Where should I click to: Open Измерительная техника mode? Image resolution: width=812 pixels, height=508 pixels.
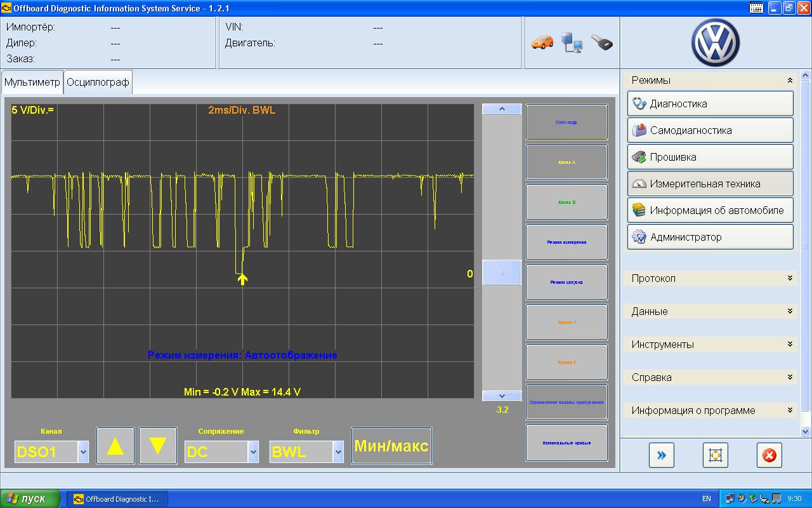[710, 184]
